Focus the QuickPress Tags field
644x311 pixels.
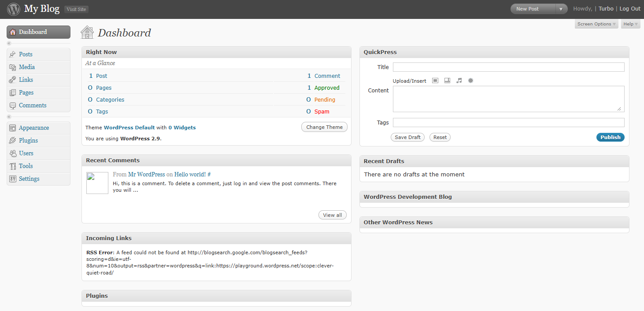[509, 123]
